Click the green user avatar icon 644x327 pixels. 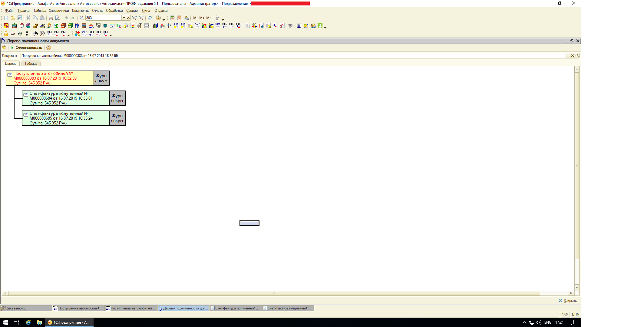(x=320, y=26)
